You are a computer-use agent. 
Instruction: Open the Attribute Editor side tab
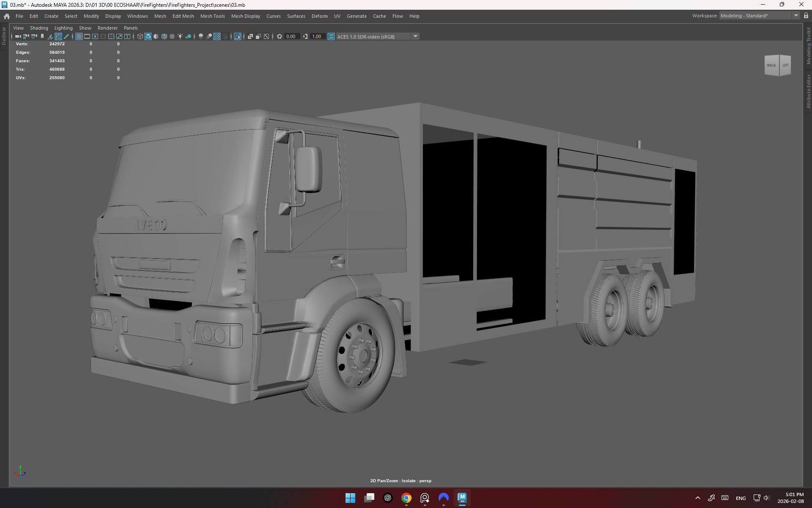point(808,91)
